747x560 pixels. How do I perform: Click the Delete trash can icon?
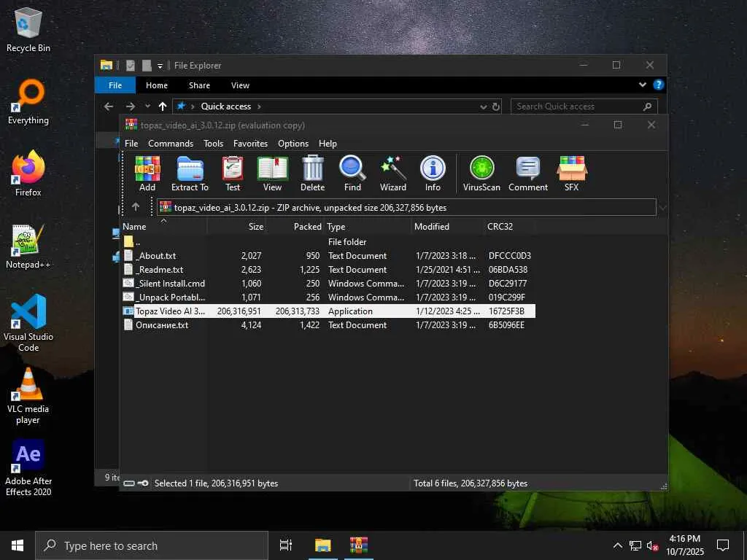point(312,174)
